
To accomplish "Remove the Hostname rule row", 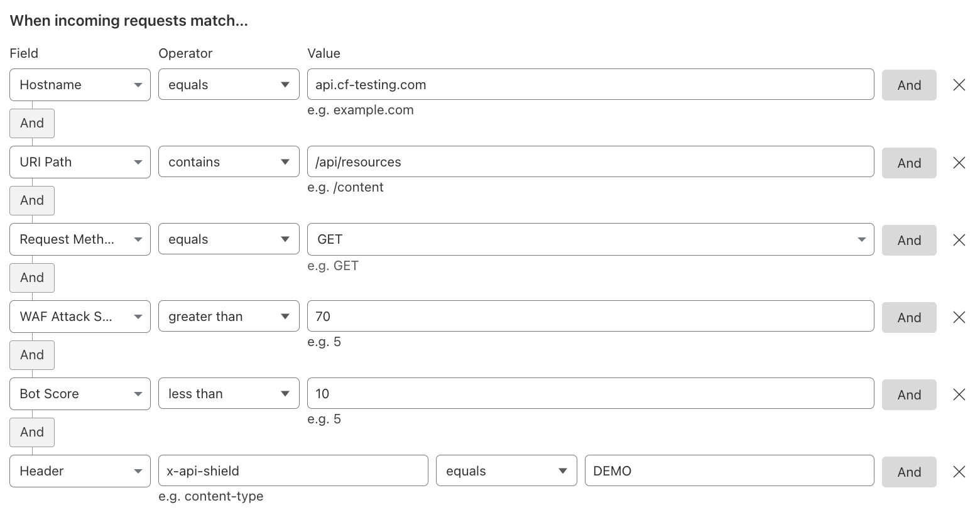I will [x=959, y=85].
